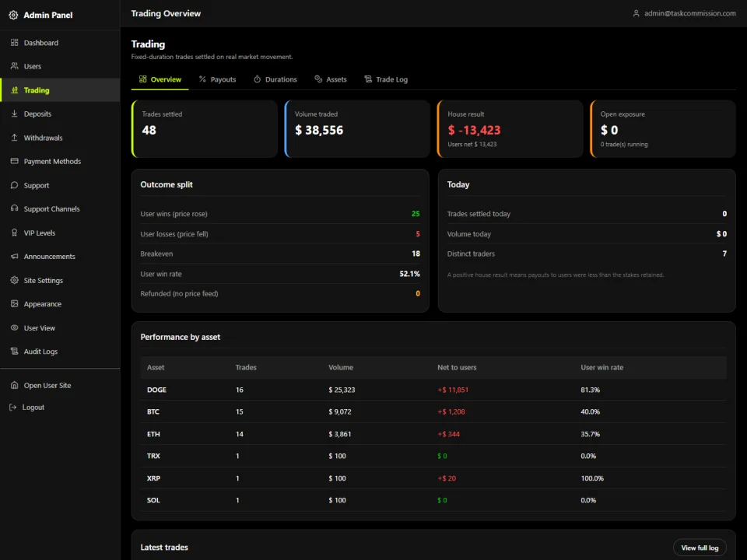Click the Users people icon
747x560 pixels.
(14, 65)
